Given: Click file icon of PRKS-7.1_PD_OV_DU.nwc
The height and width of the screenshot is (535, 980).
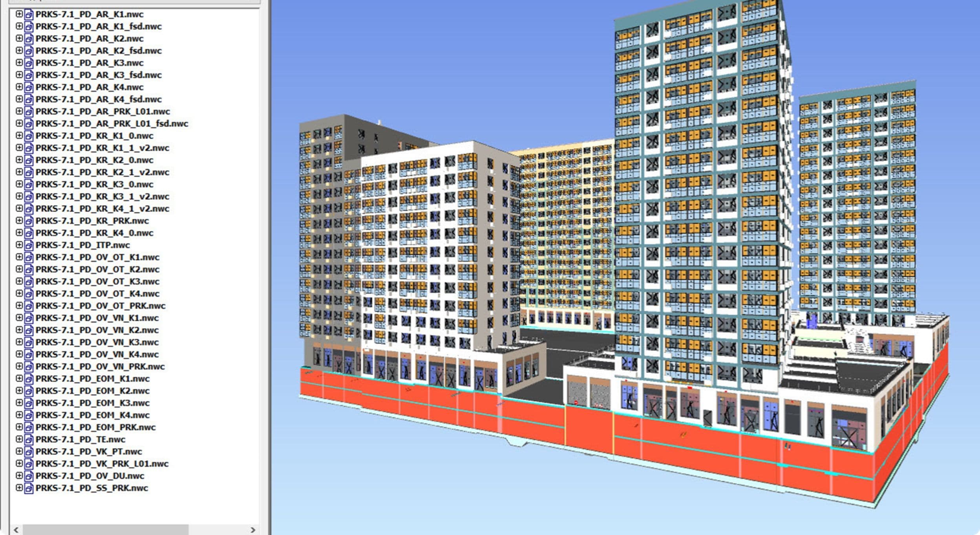Looking at the screenshot, I should pyautogui.click(x=29, y=476).
